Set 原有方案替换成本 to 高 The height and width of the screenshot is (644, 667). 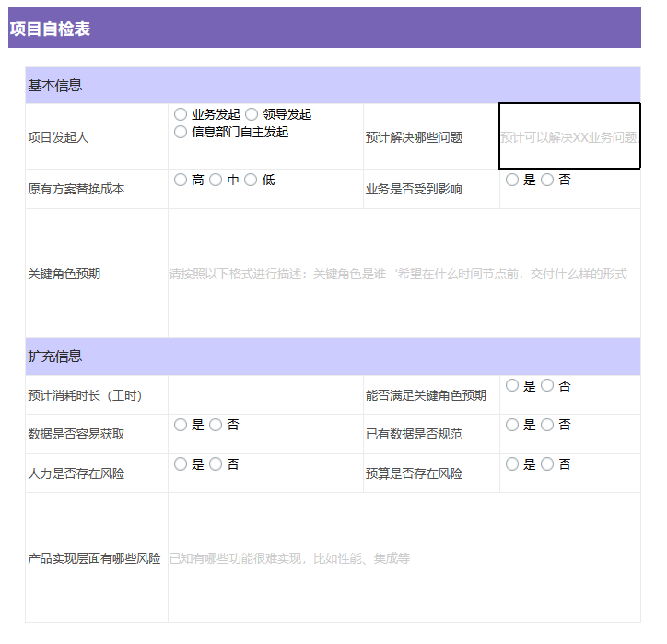pos(181,180)
